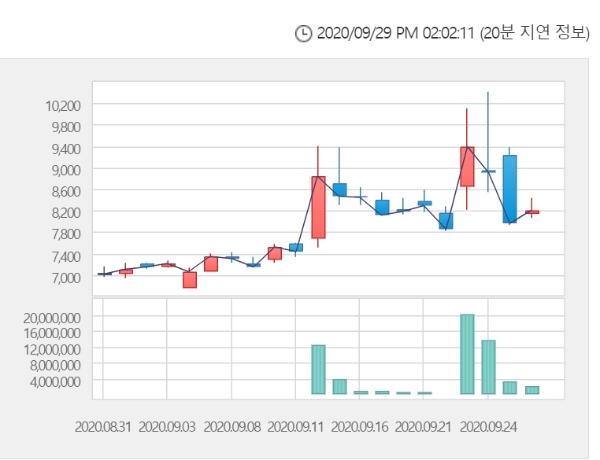Click the date label 2020.09.16

click(x=359, y=427)
